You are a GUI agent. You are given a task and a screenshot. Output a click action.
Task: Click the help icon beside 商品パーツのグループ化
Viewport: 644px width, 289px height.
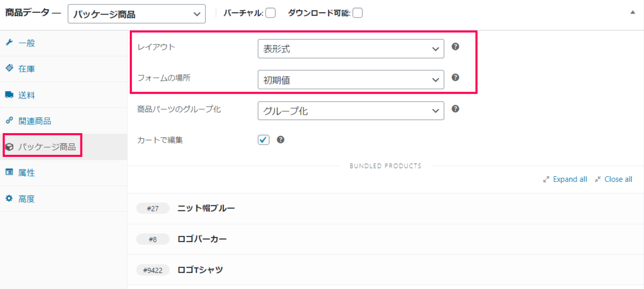click(x=455, y=109)
